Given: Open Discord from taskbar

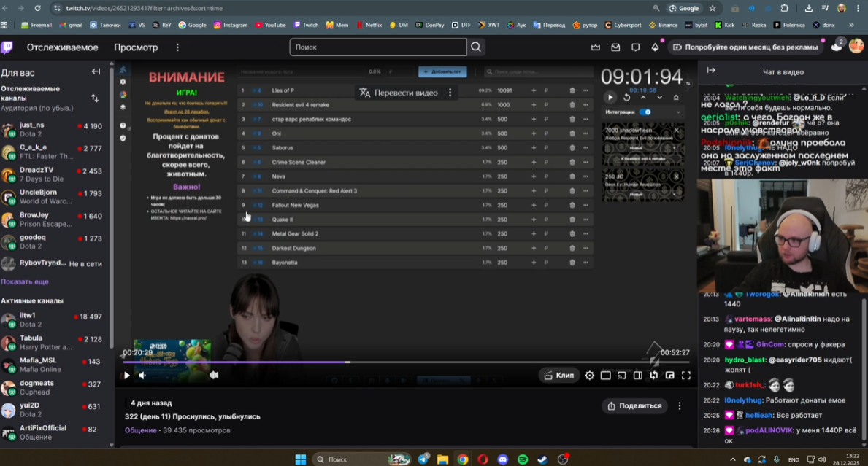Looking at the screenshot, I should [x=503, y=459].
